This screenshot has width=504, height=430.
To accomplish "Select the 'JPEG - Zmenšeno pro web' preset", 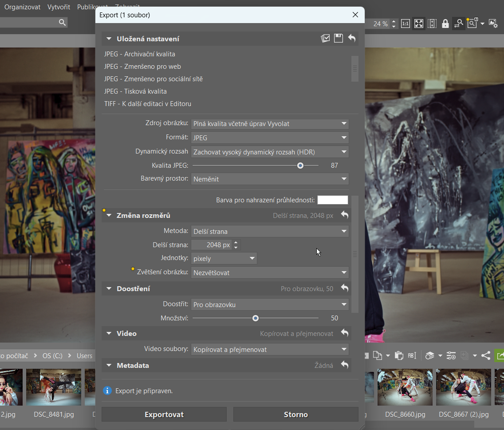I will click(x=142, y=67).
